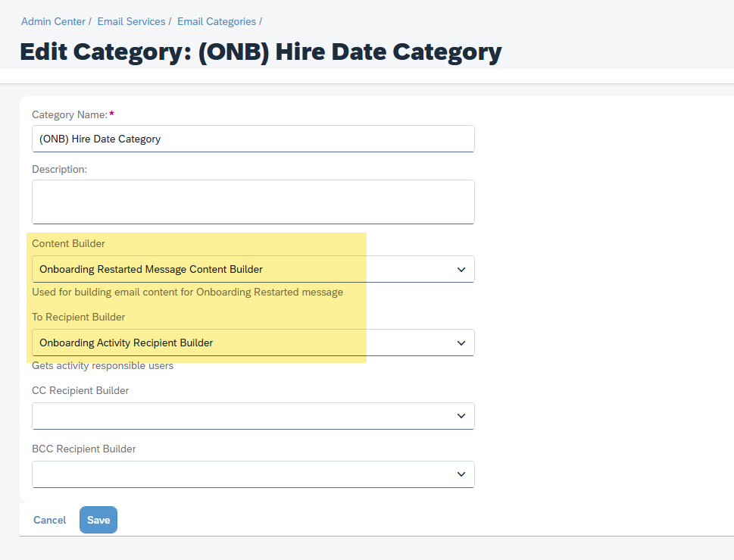
Task: Click the CC Recipient Builder chevron arrow
Action: click(461, 416)
